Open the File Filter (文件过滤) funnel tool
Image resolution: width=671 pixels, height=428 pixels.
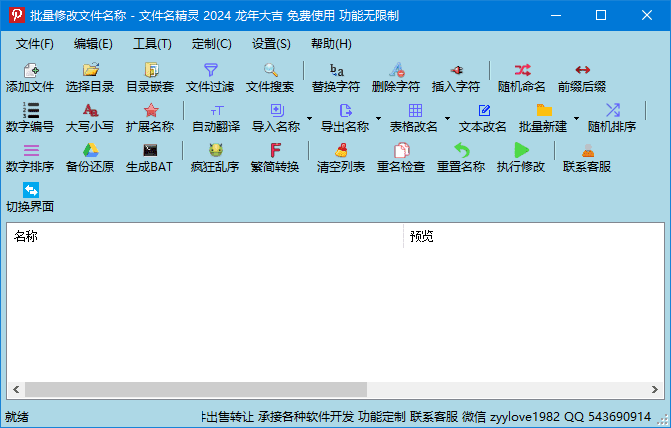coord(210,77)
